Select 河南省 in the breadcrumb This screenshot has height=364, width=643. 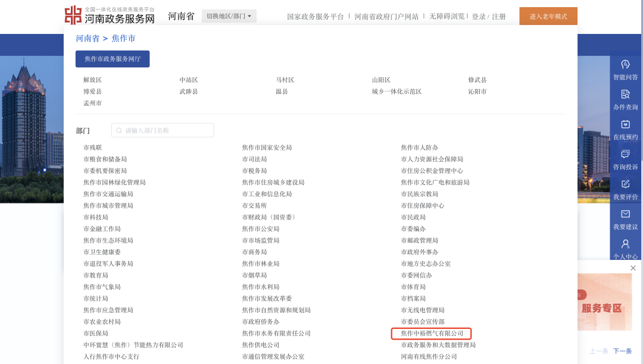(87, 39)
